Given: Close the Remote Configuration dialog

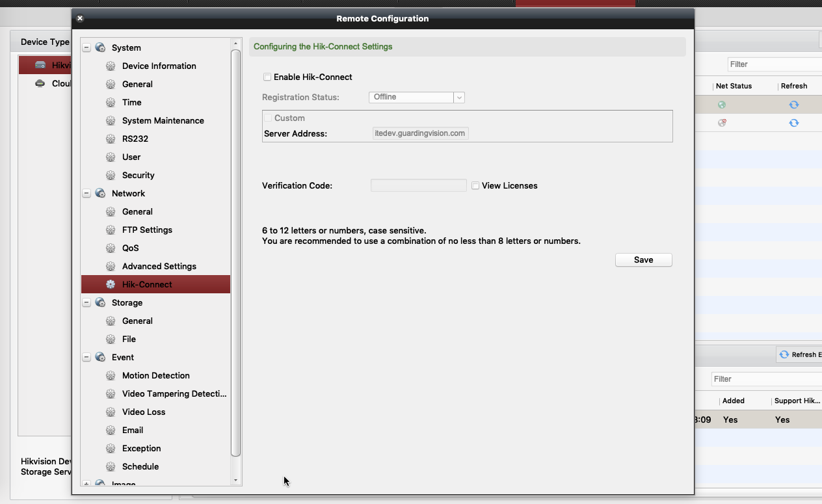Looking at the screenshot, I should (x=80, y=18).
